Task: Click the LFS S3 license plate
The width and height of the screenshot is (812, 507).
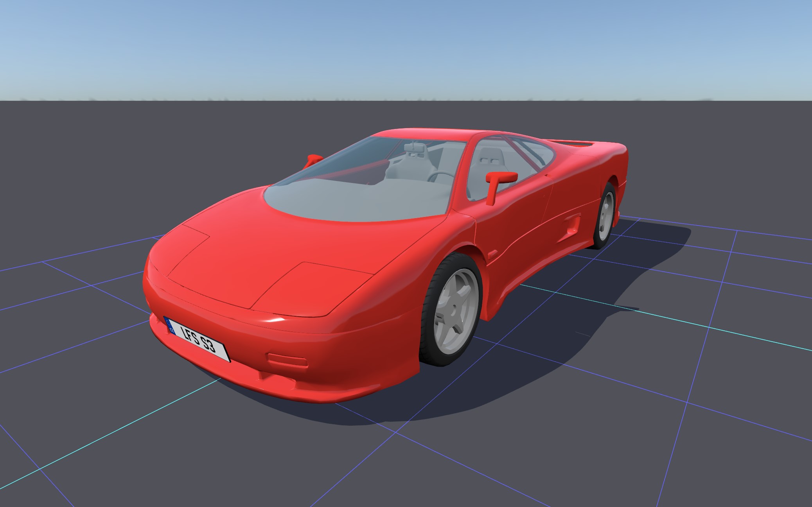Action: [x=198, y=339]
